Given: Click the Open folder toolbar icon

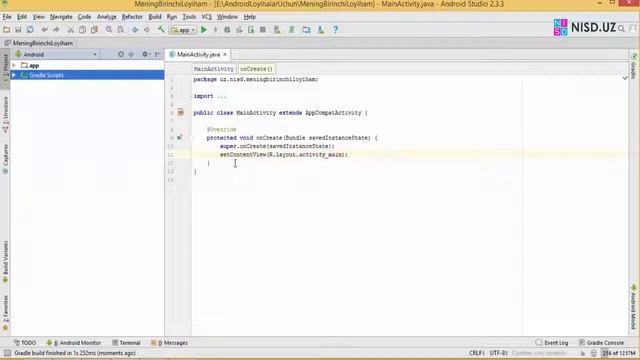Looking at the screenshot, I should pyautogui.click(x=7, y=30).
